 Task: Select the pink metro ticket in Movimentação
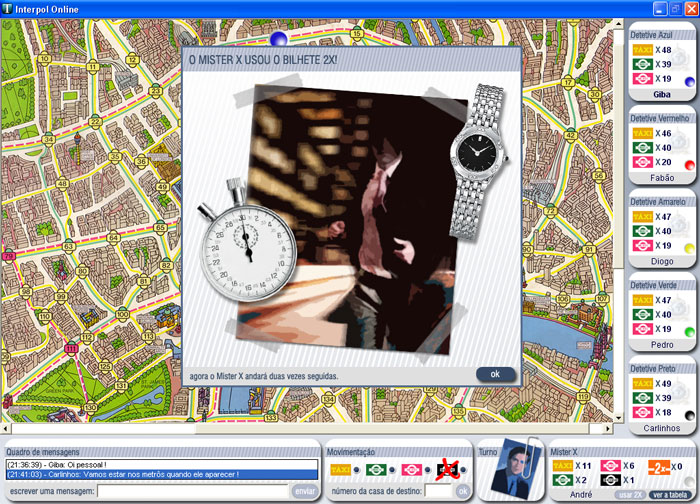(411, 469)
